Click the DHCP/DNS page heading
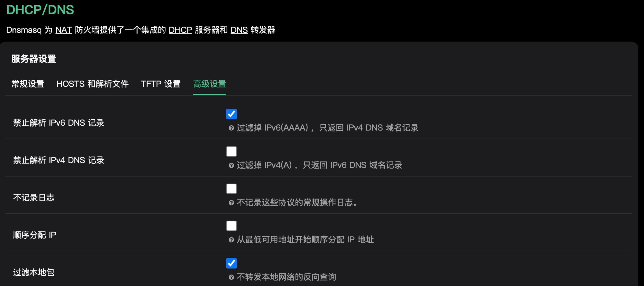 40,10
